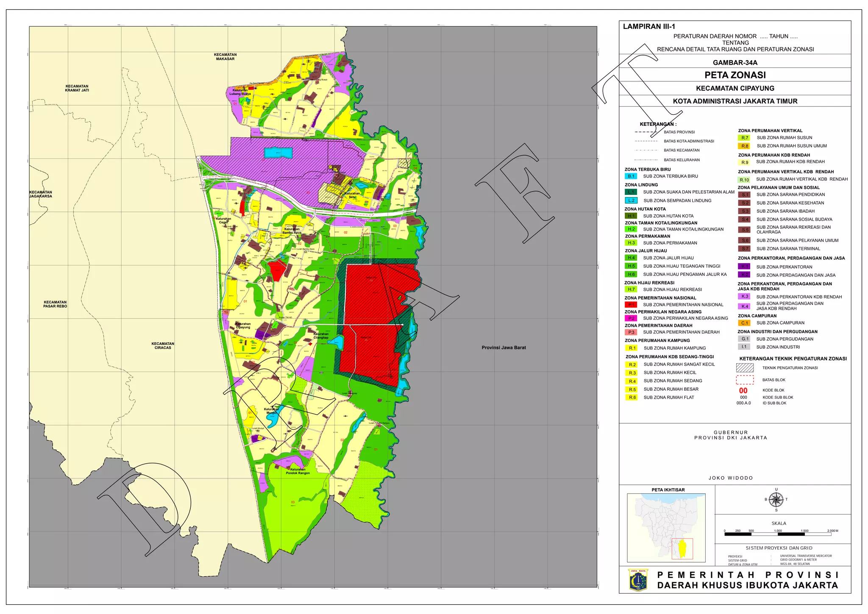Viewport: 868px width, 614px height.
Task: Click the H.7 Hijau Rekreasi green swatch
Action: click(x=631, y=289)
